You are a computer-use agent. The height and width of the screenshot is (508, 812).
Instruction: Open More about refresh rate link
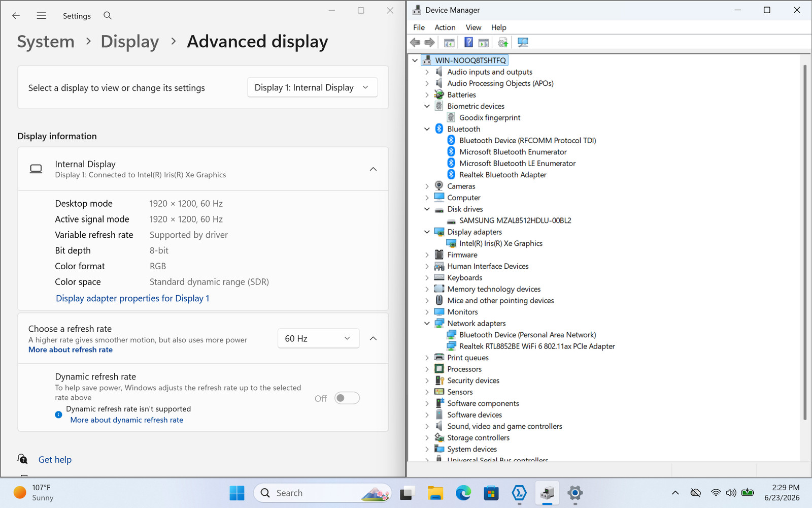coord(71,350)
